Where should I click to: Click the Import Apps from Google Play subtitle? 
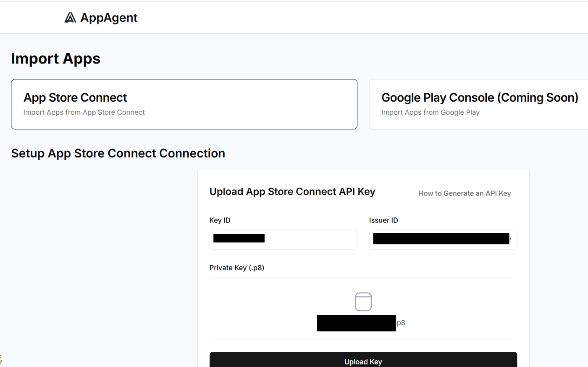pyautogui.click(x=430, y=112)
